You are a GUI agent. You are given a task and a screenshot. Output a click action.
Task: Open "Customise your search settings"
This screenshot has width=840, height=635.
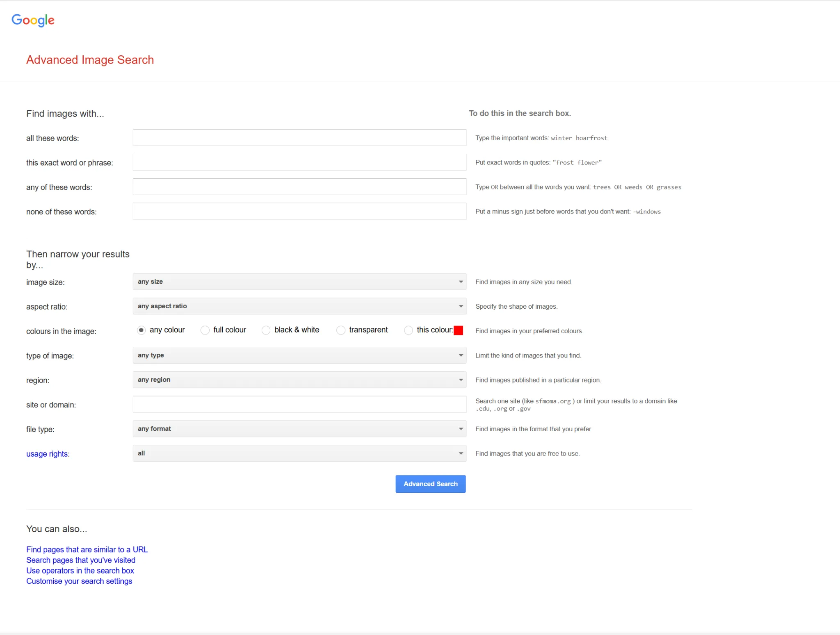79,581
